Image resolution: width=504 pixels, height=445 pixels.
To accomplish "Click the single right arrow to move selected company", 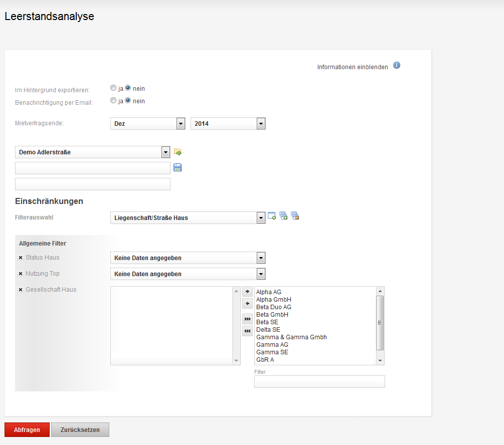I will pyautogui.click(x=247, y=292).
